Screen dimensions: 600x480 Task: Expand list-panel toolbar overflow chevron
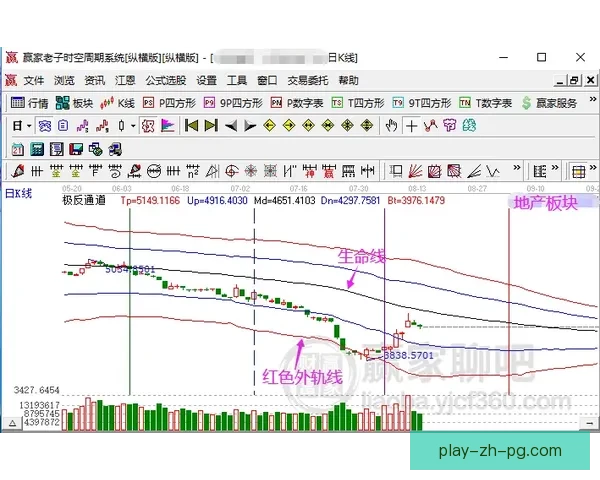tap(555, 168)
